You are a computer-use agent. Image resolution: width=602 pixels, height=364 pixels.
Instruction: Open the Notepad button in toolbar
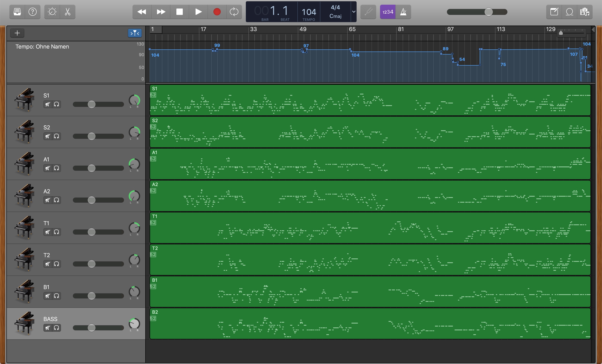554,12
